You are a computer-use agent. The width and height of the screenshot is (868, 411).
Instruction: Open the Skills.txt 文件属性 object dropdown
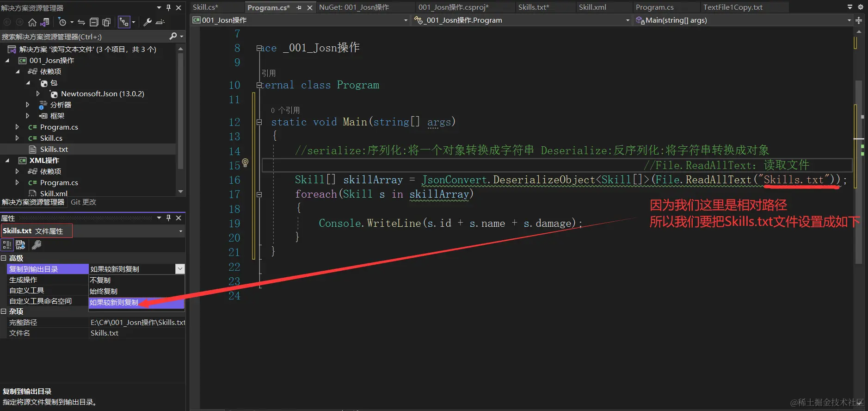point(180,231)
